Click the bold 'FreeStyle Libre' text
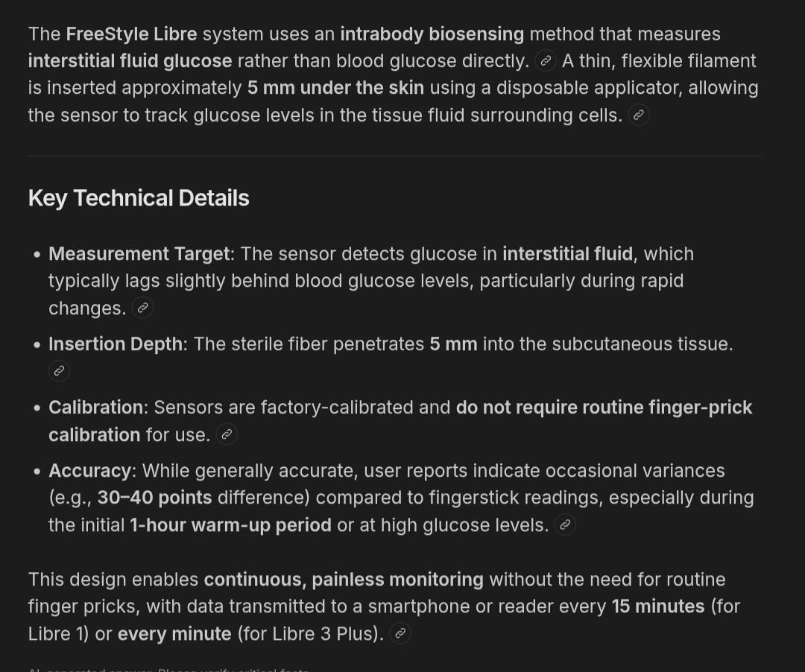The height and width of the screenshot is (672, 805). (131, 34)
